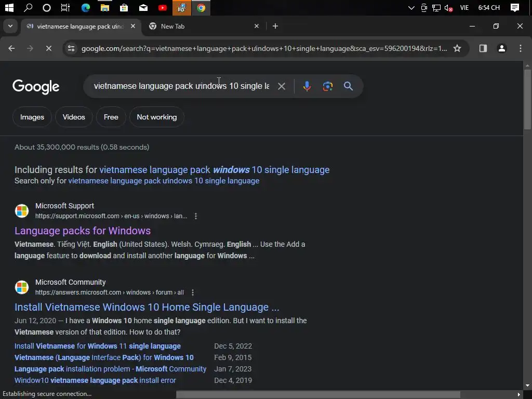This screenshot has height=399, width=532.
Task: View site information icon in address bar
Action: pyautogui.click(x=71, y=48)
